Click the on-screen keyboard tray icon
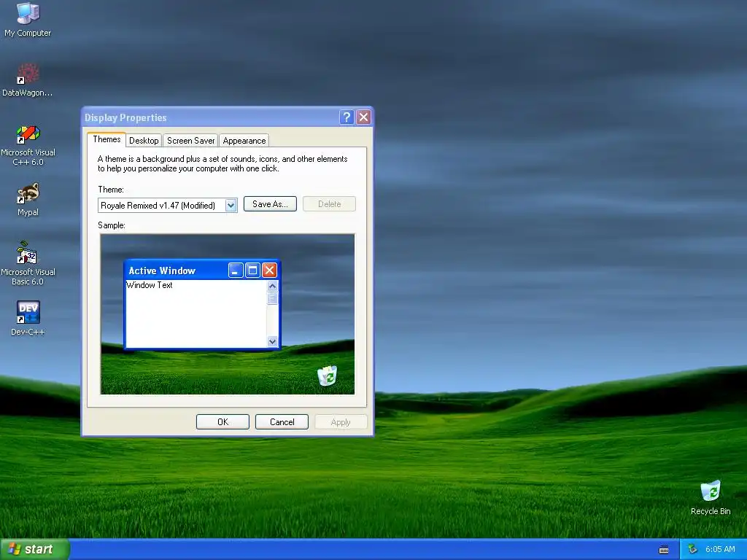Screen dimensions: 747x560 [664, 550]
